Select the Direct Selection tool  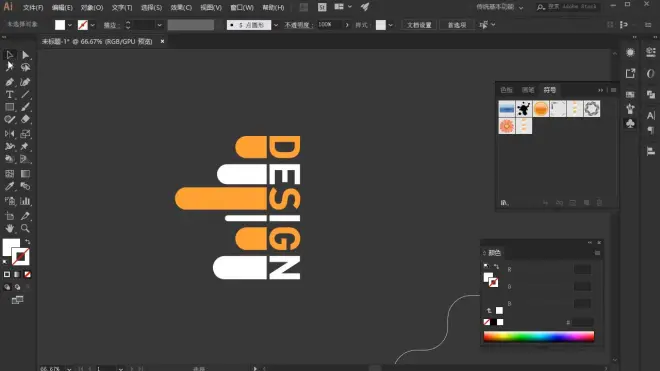[25, 55]
